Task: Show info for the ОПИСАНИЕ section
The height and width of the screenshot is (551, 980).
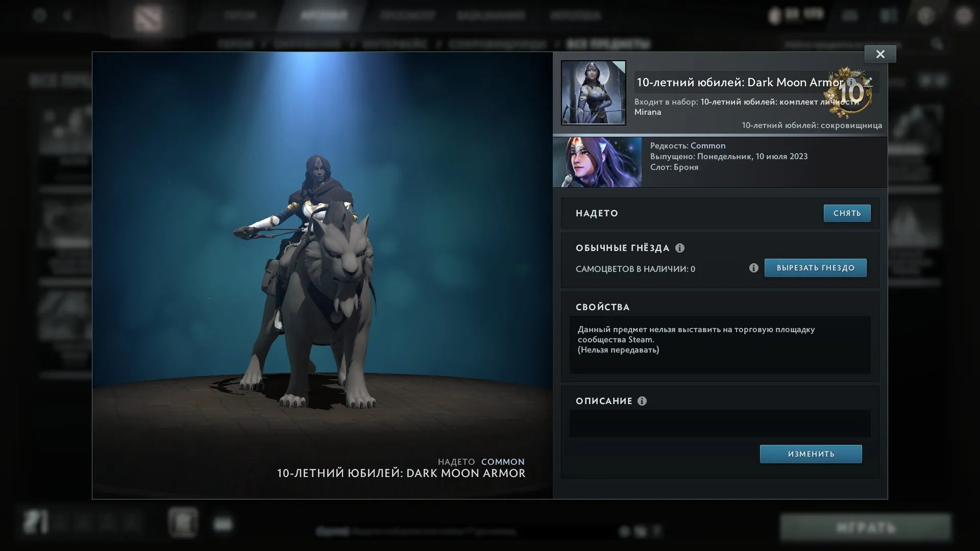Action: (x=642, y=401)
